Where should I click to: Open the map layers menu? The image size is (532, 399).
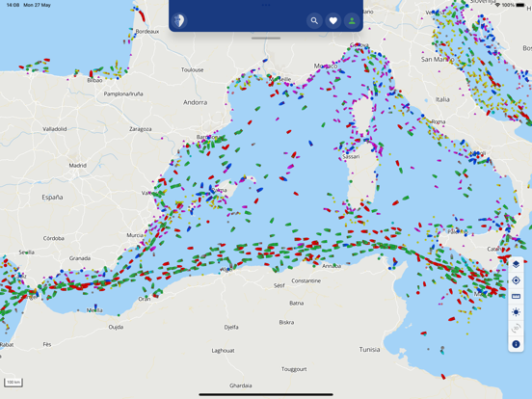516,264
